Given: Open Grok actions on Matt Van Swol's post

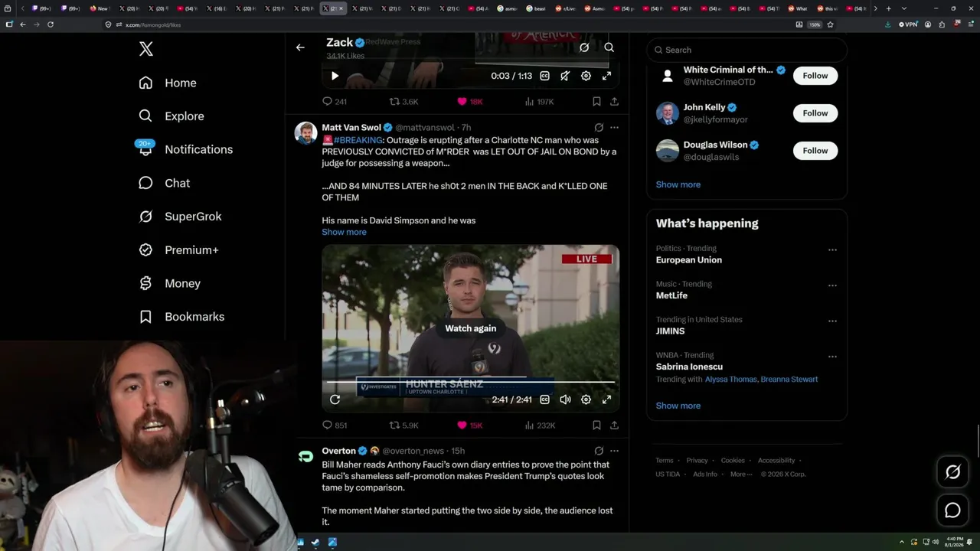Looking at the screenshot, I should (x=599, y=128).
